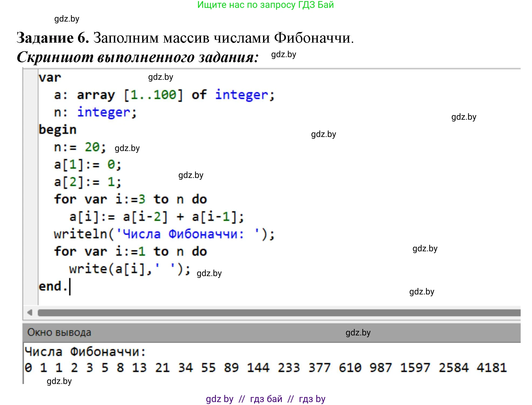The image size is (532, 405).
Task: Click 'for var i:=3 to n do' line
Action: (130, 200)
